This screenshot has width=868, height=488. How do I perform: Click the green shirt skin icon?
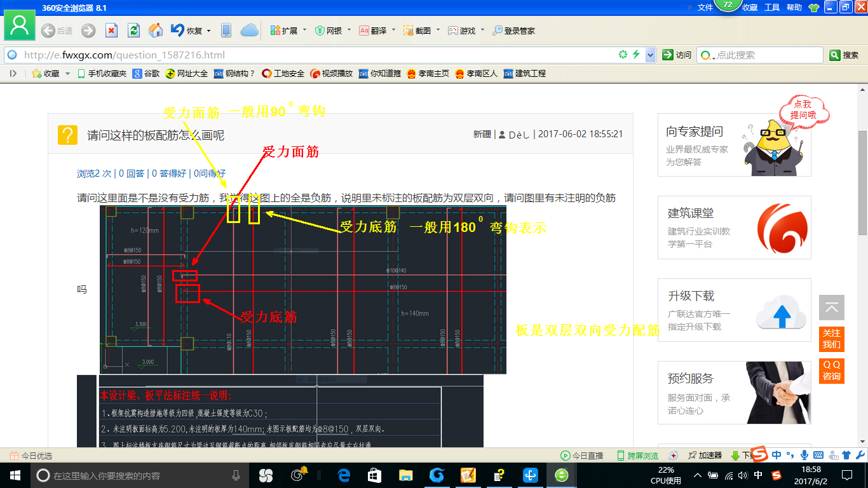tap(813, 8)
